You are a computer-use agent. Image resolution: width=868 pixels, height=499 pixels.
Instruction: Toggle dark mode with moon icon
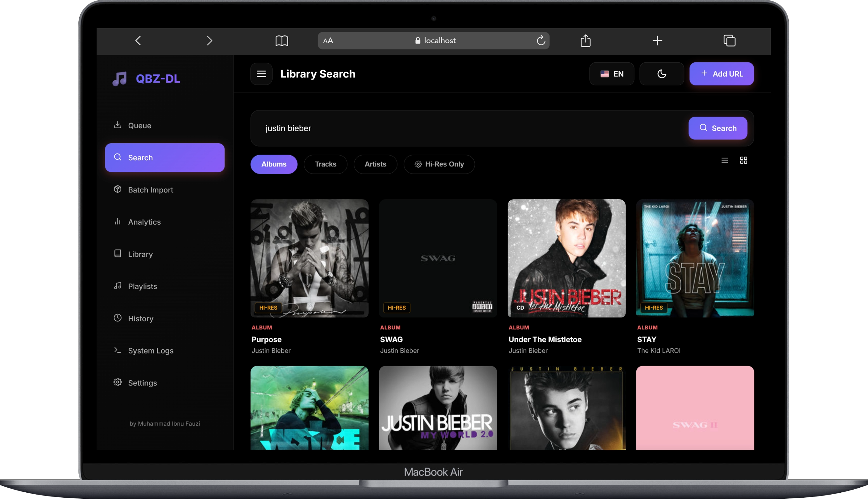[x=662, y=74]
